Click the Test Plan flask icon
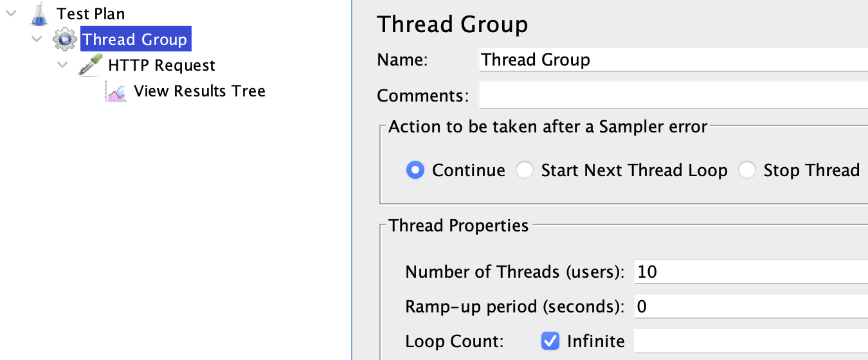This screenshot has width=868, height=360. pos(39,14)
